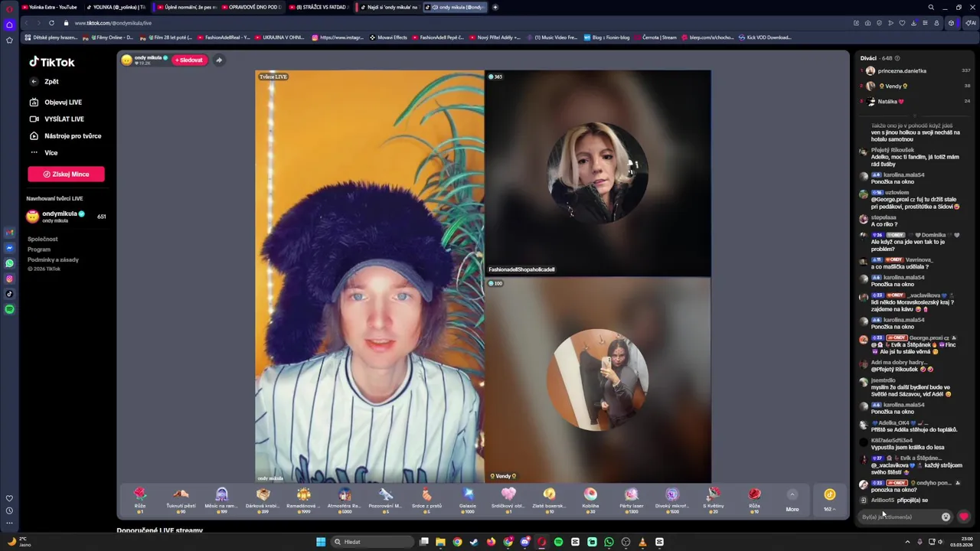Send the Párty laser gift
This screenshot has width=980, height=551.
pyautogui.click(x=631, y=499)
